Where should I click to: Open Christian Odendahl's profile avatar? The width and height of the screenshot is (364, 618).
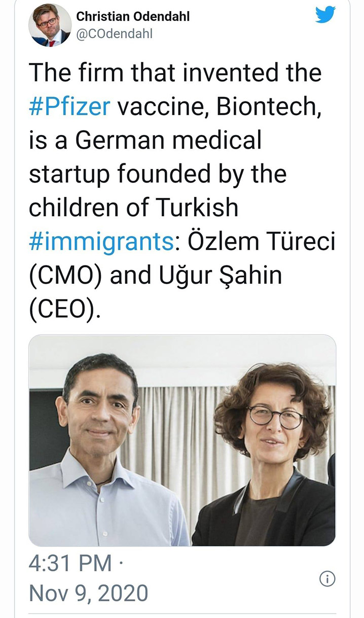tap(49, 24)
